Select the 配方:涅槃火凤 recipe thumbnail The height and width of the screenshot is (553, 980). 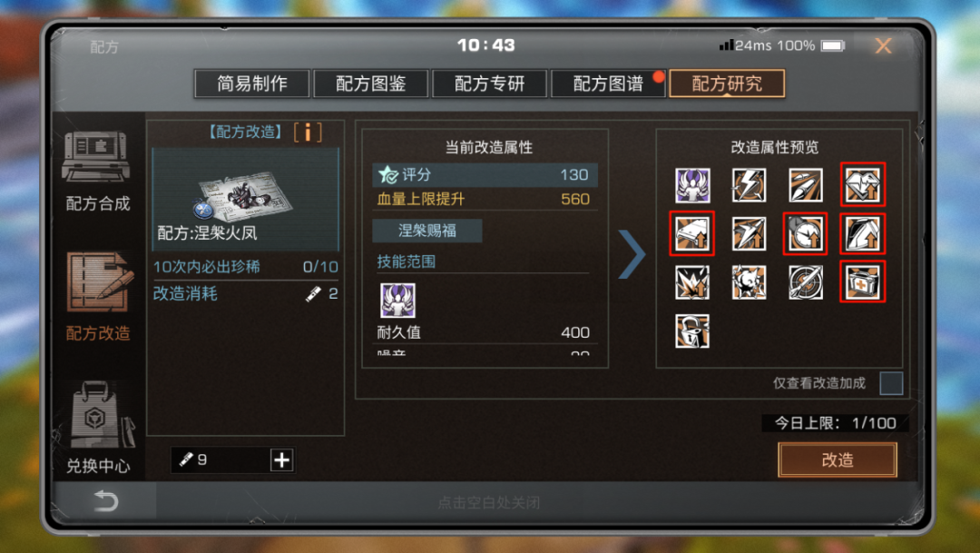tap(245, 199)
